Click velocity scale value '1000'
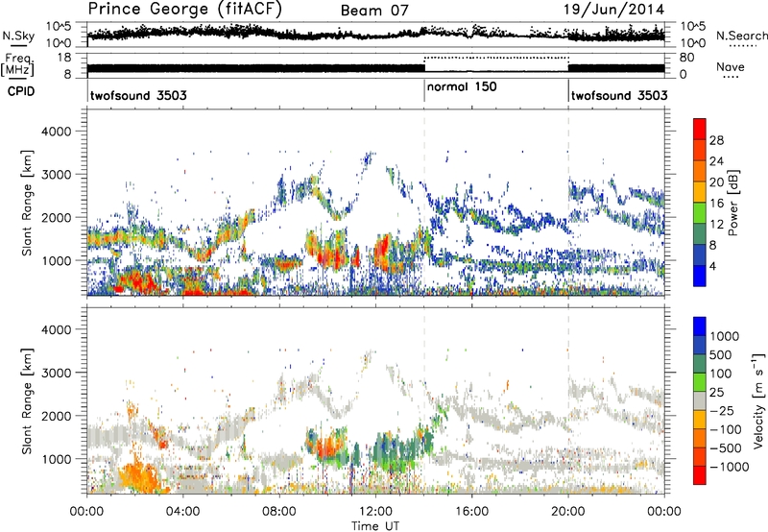Screen dimensions: 768x532 click(x=725, y=336)
